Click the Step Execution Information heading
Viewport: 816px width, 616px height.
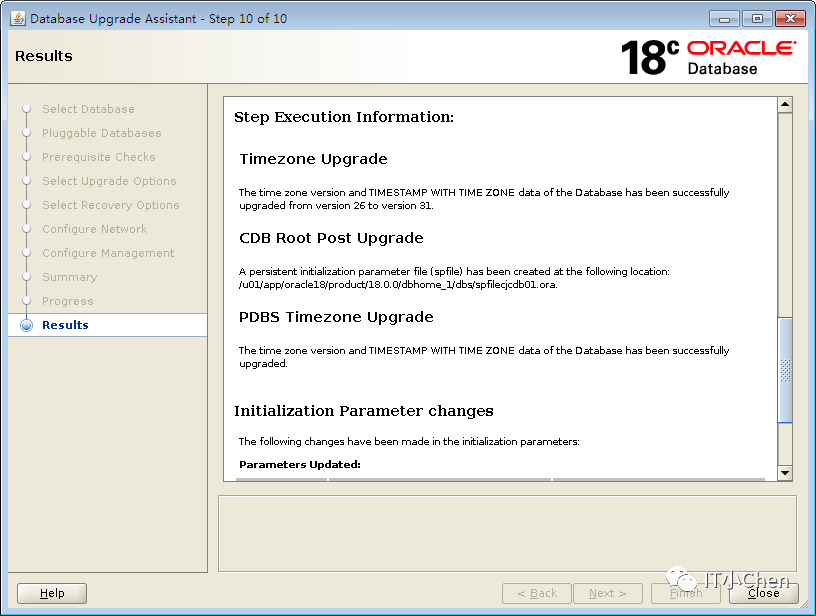[x=344, y=117]
